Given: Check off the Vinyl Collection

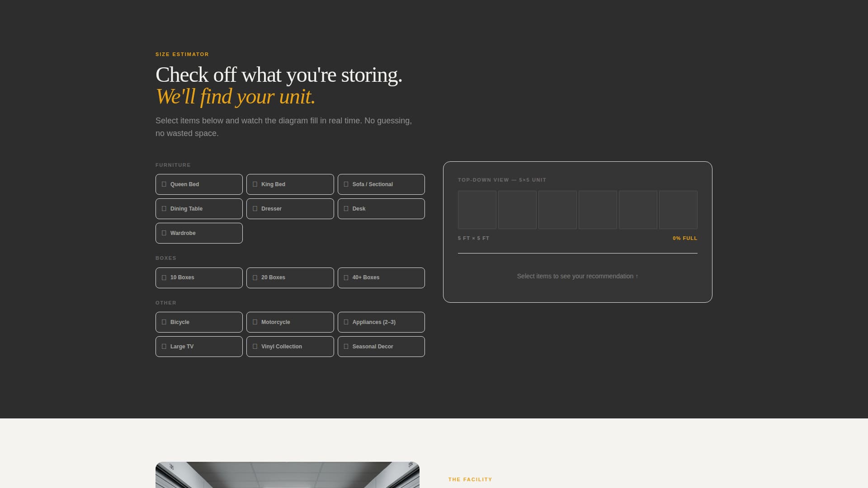Looking at the screenshot, I should [x=290, y=346].
